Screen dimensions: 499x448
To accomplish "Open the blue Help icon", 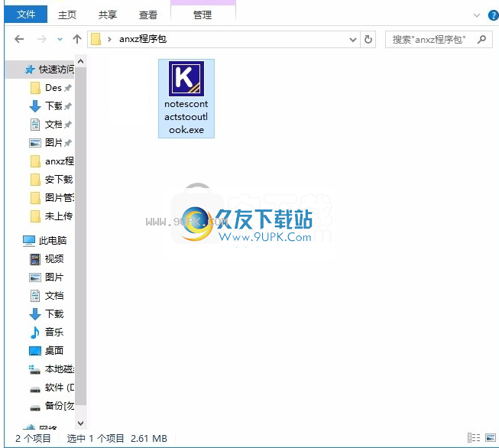I will pos(494,15).
